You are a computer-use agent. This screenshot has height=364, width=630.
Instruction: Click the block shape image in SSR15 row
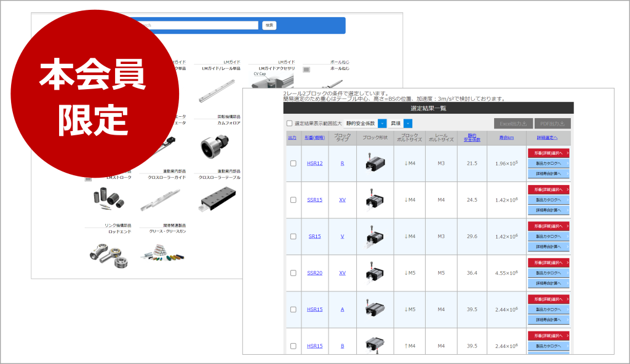(375, 200)
